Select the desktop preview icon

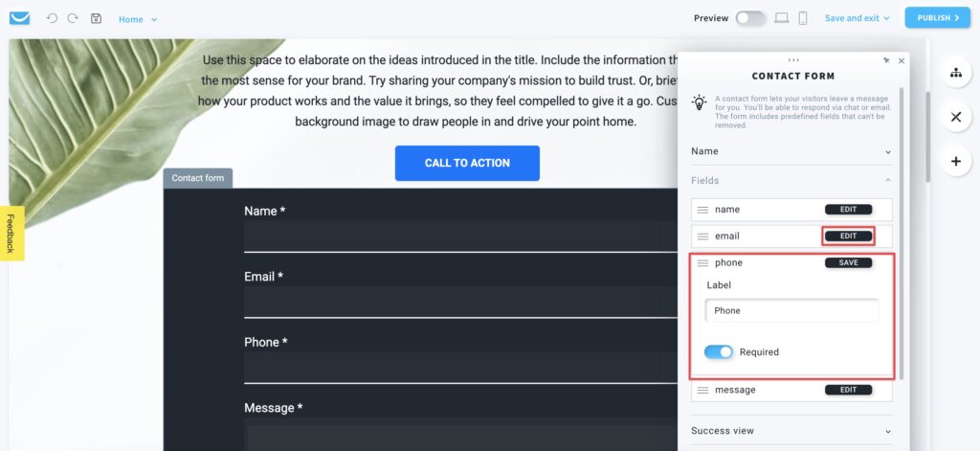tap(781, 18)
